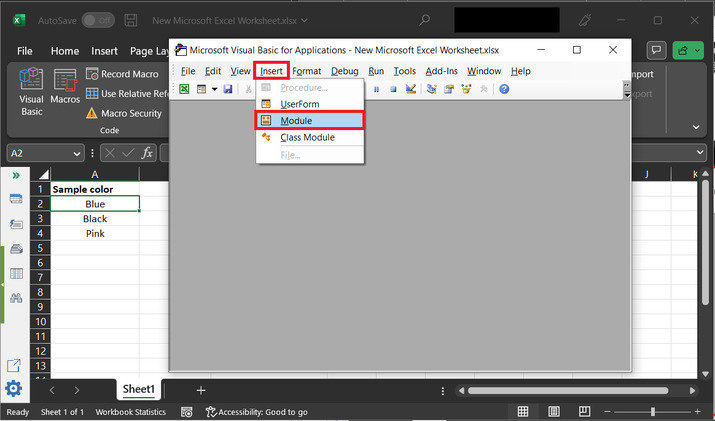
Task: Open the Window menu in VBA editor
Action: pos(484,71)
